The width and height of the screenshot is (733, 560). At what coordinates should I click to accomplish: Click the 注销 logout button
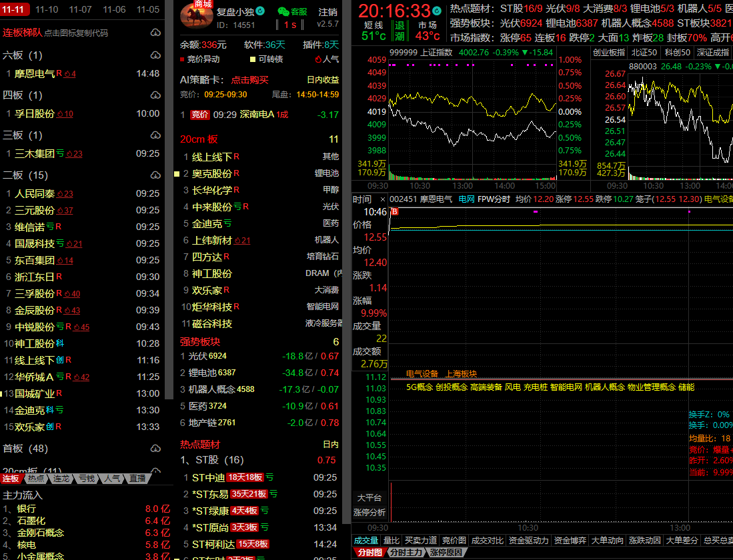327,12
